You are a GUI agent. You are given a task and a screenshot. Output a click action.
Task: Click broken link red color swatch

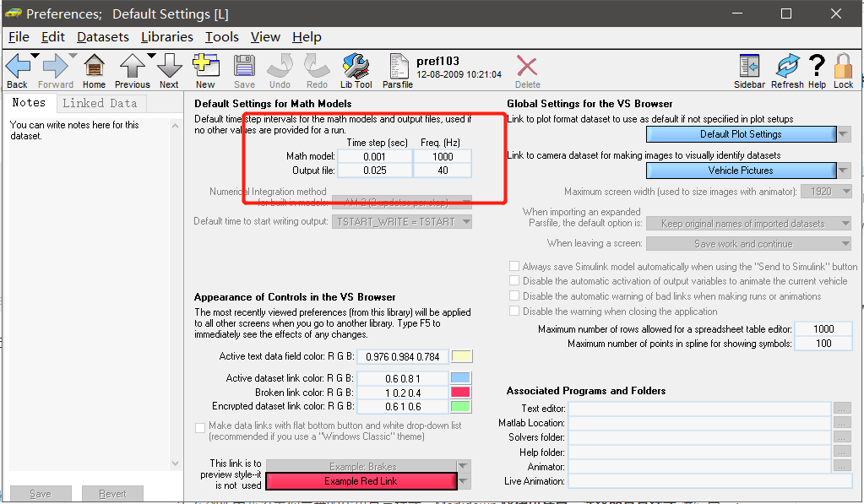point(461,393)
